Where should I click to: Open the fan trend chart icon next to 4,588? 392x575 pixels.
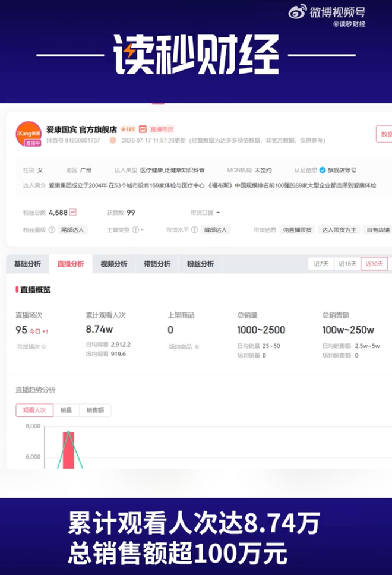tap(73, 212)
